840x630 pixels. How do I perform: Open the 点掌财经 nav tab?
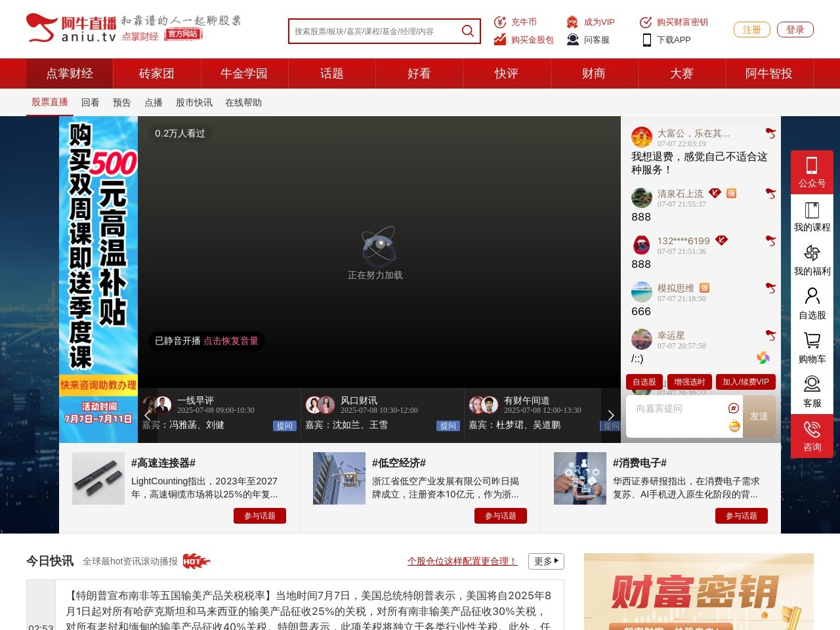coord(70,73)
